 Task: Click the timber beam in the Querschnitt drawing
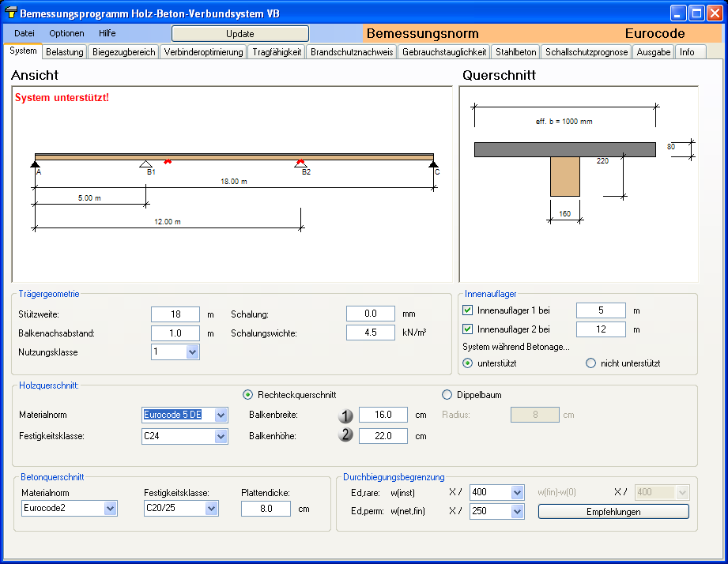565,176
